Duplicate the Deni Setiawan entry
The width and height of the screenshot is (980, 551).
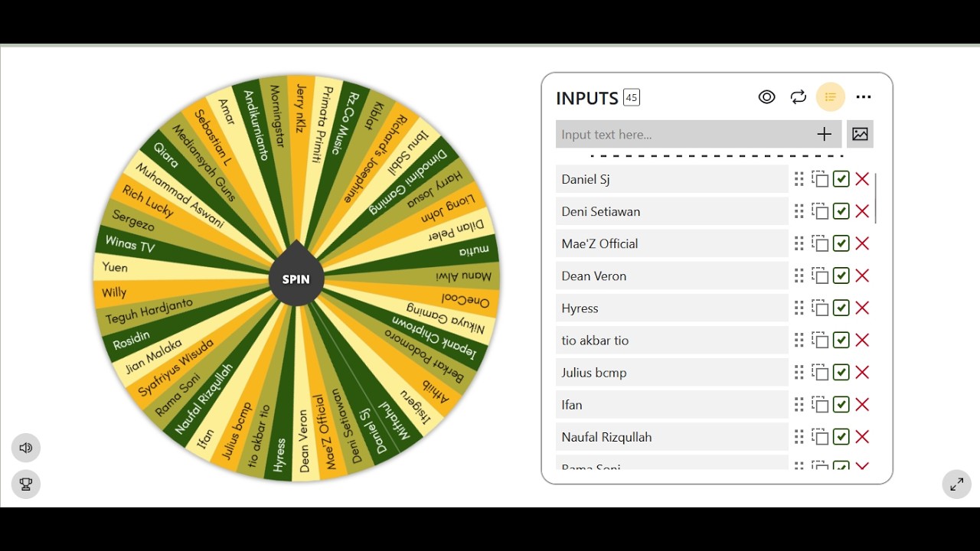820,211
